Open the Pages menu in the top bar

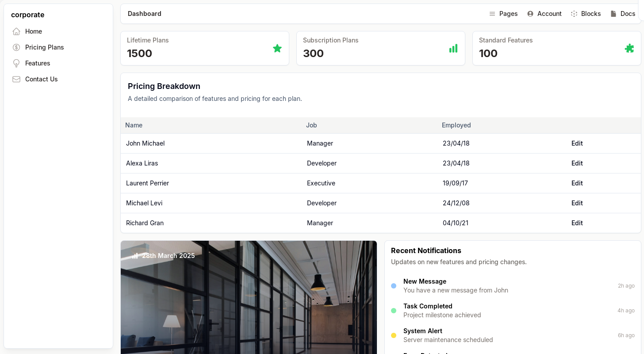[x=503, y=14]
